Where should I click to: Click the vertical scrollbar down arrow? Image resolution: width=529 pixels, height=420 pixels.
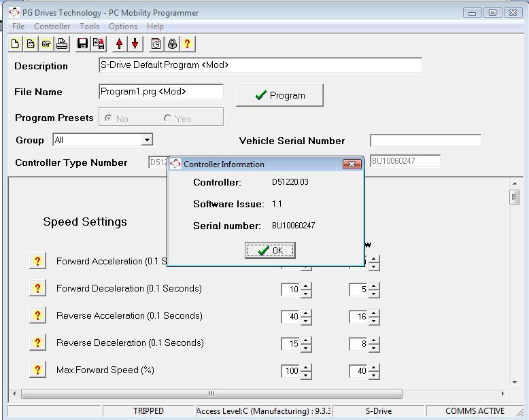tap(515, 382)
